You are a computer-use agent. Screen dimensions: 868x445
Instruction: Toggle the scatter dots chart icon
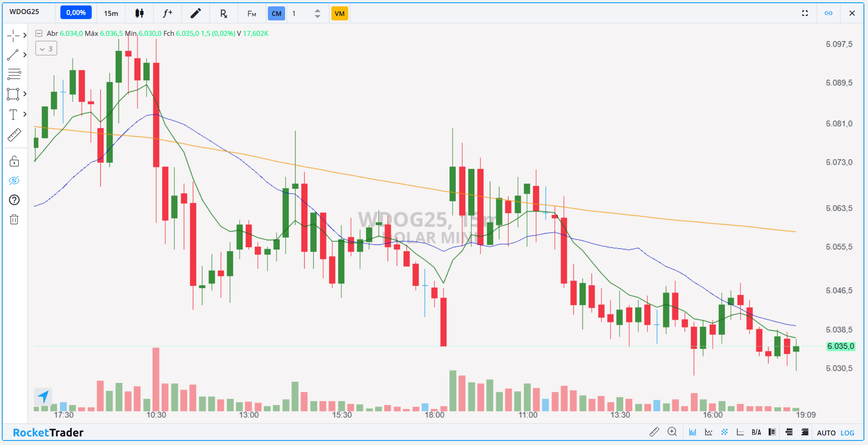709,432
